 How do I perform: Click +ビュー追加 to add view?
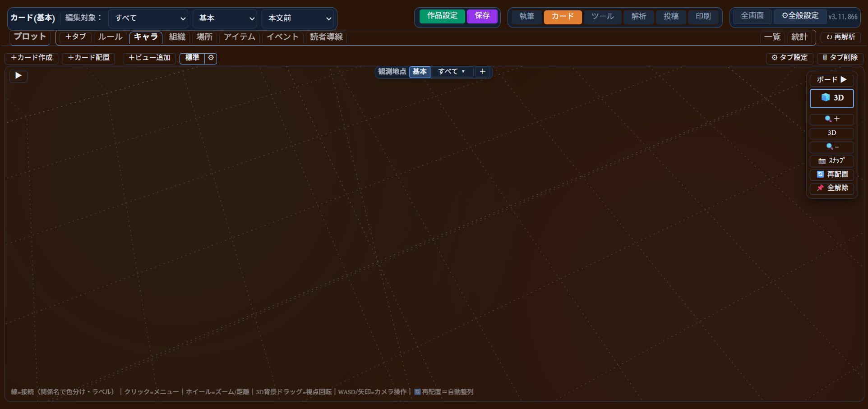(149, 58)
